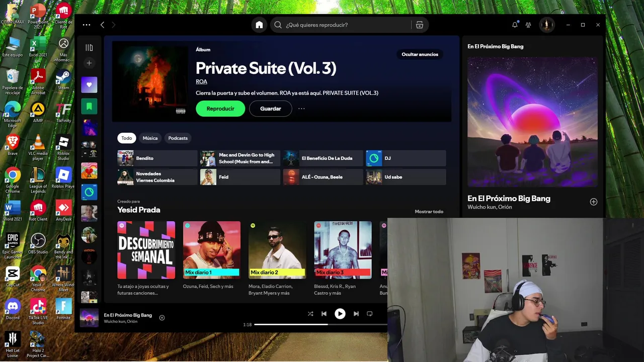Open Spotify notifications bell

[515, 25]
